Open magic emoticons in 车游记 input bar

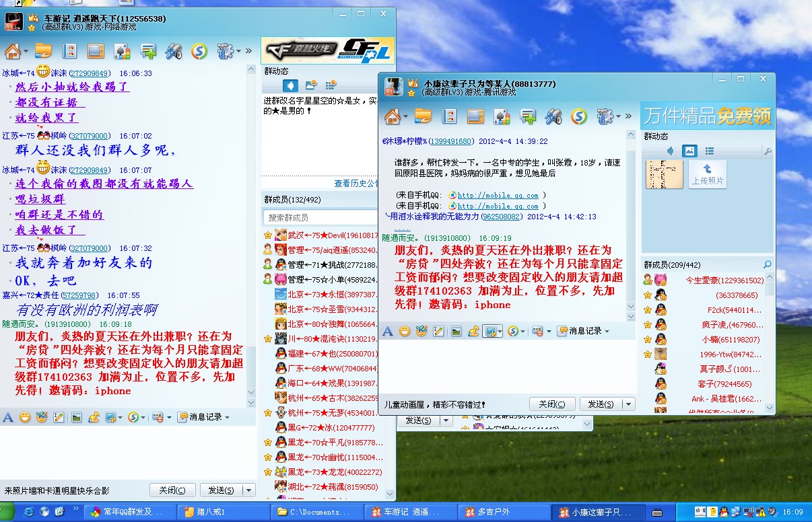click(42, 417)
